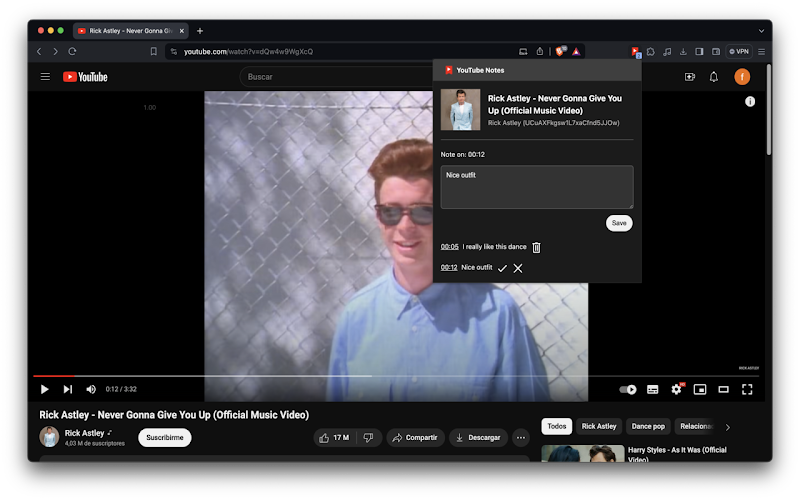Mute the video volume
This screenshot has height=500, width=800.
coord(91,390)
